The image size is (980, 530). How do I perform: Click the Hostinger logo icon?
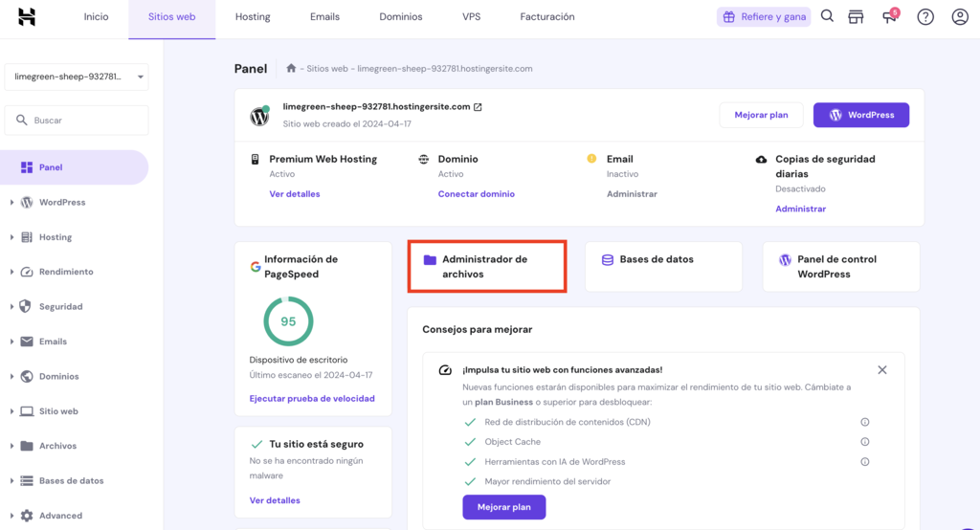(x=27, y=16)
